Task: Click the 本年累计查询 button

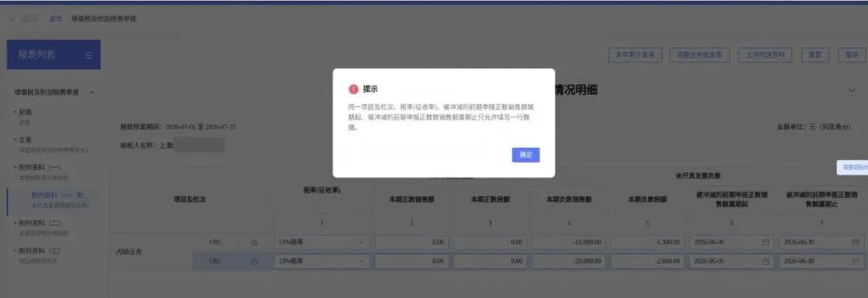Action: [635, 55]
